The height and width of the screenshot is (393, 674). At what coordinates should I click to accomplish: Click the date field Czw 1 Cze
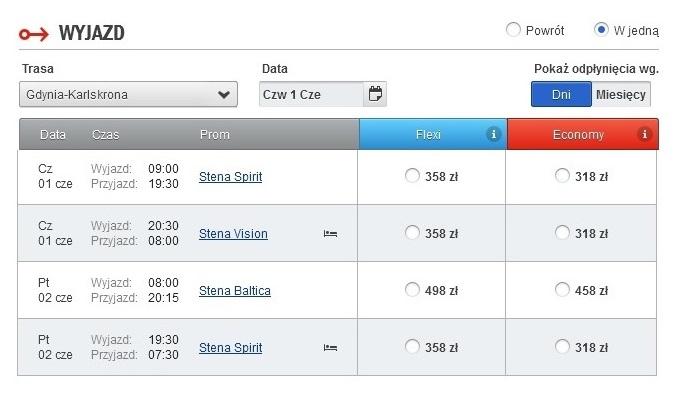click(311, 94)
